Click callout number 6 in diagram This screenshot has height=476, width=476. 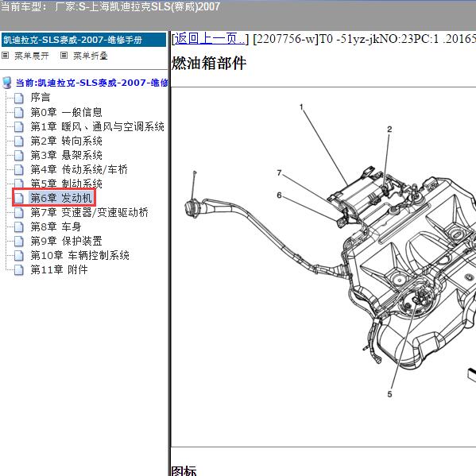[279, 195]
